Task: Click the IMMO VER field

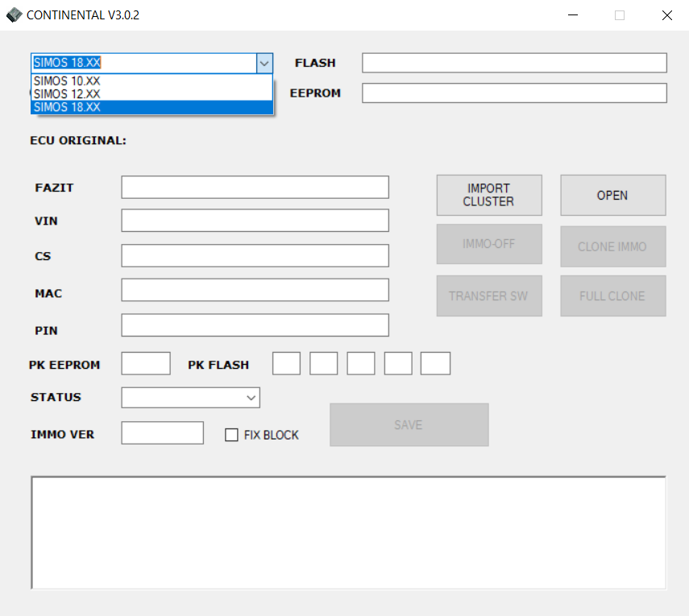Action: click(162, 433)
